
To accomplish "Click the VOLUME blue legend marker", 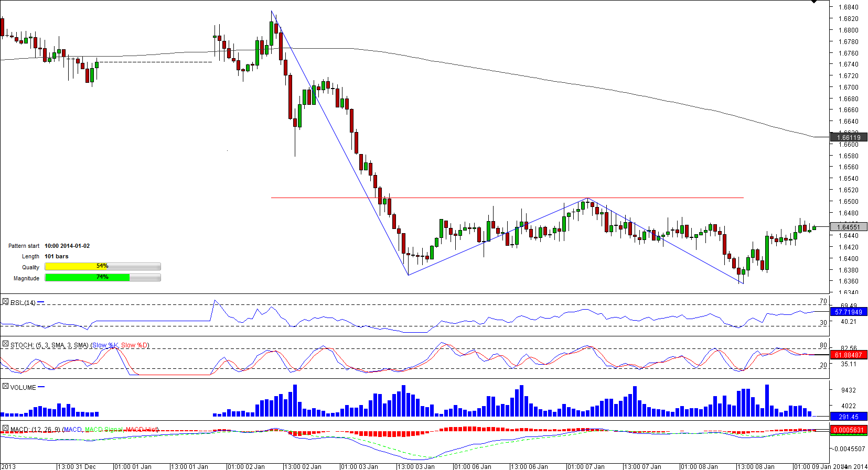I will (41, 387).
